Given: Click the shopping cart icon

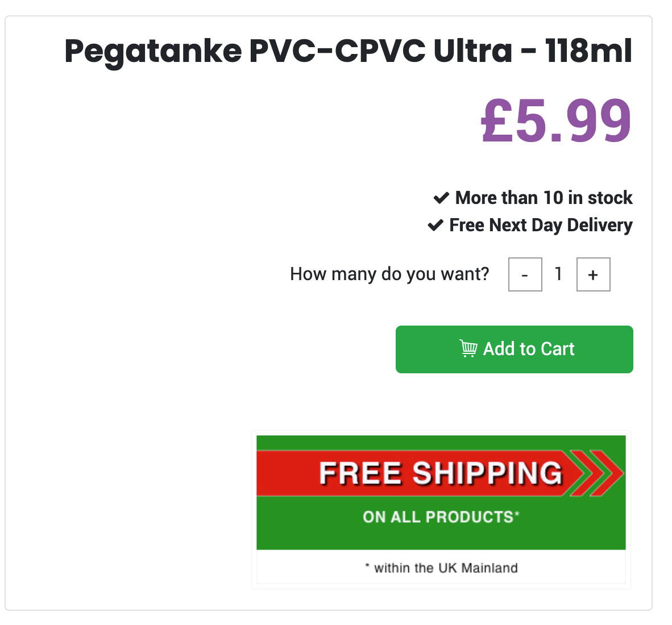Looking at the screenshot, I should coord(468,349).
